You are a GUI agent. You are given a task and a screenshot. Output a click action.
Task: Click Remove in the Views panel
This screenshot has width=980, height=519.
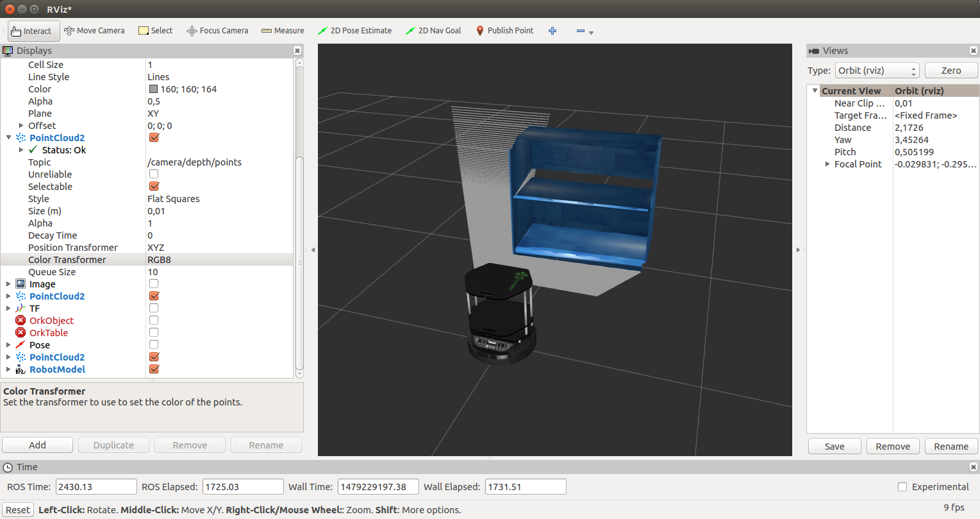click(893, 447)
